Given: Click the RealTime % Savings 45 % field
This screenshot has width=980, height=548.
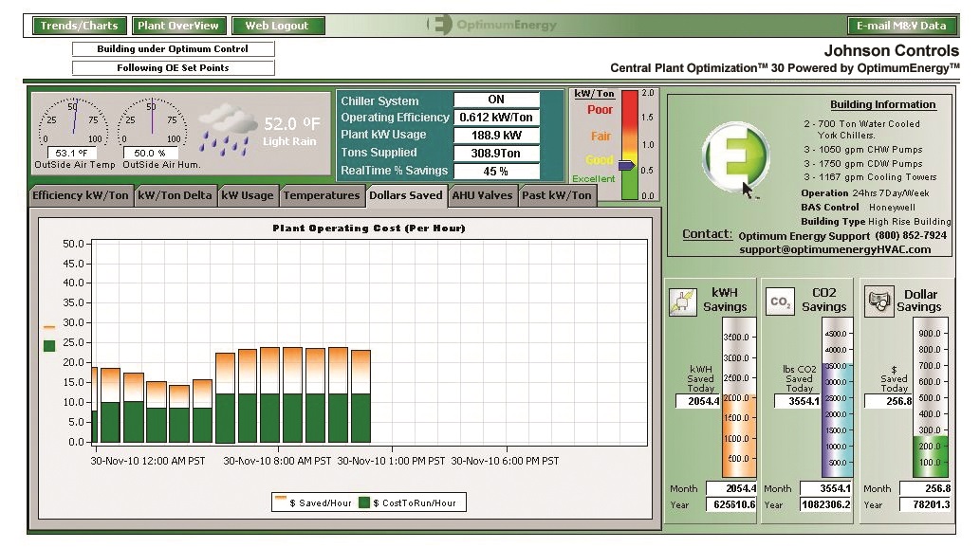Looking at the screenshot, I should 496,172.
